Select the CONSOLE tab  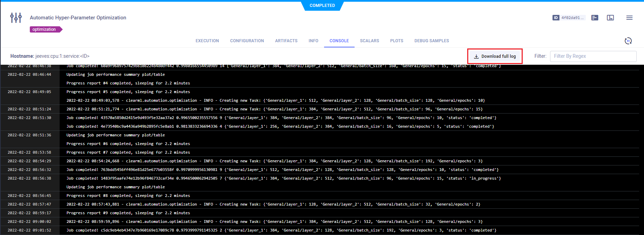(339, 41)
